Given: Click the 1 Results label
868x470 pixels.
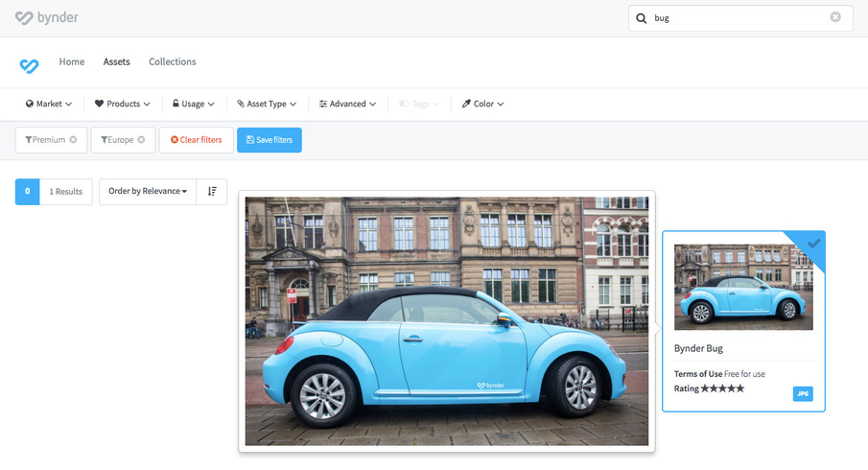Looking at the screenshot, I should tap(66, 192).
